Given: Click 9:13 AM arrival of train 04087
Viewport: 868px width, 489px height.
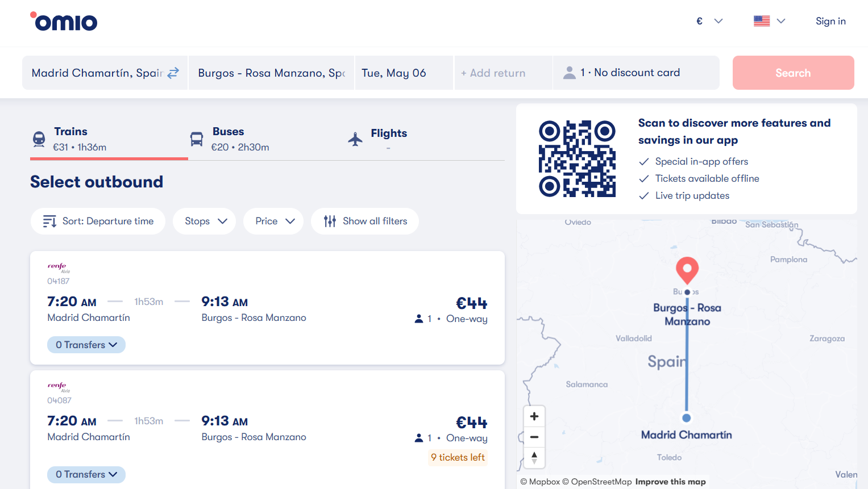Looking at the screenshot, I should point(225,421).
